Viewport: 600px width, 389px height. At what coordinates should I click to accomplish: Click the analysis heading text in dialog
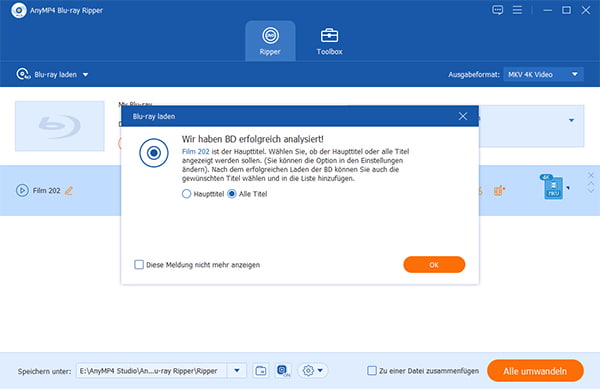coord(253,139)
